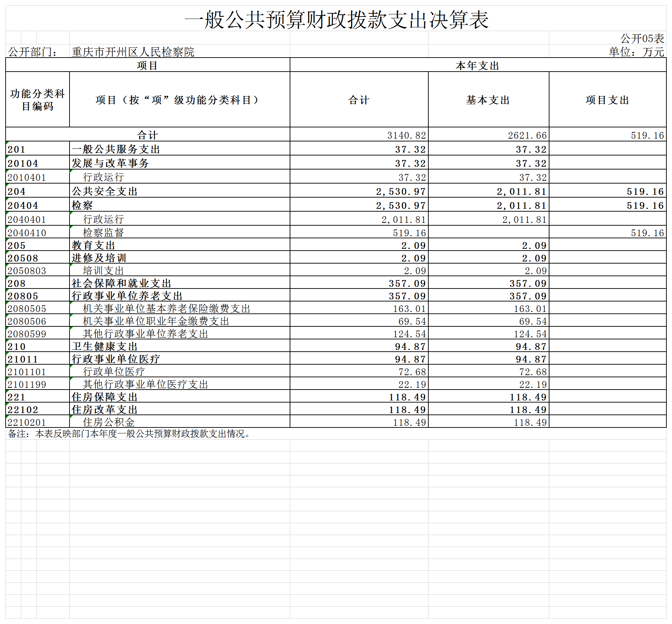Click the 检察监督 item cell
This screenshot has height=624, width=672.
103,233
